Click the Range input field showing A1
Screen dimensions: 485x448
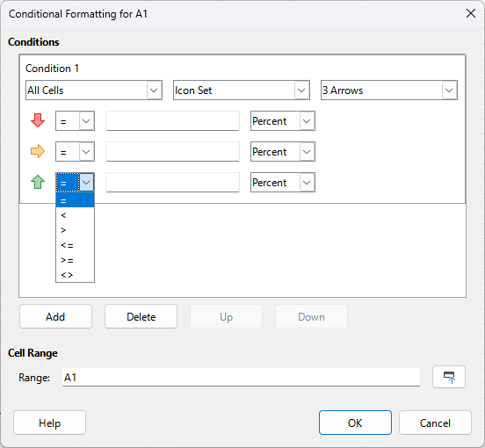point(241,377)
